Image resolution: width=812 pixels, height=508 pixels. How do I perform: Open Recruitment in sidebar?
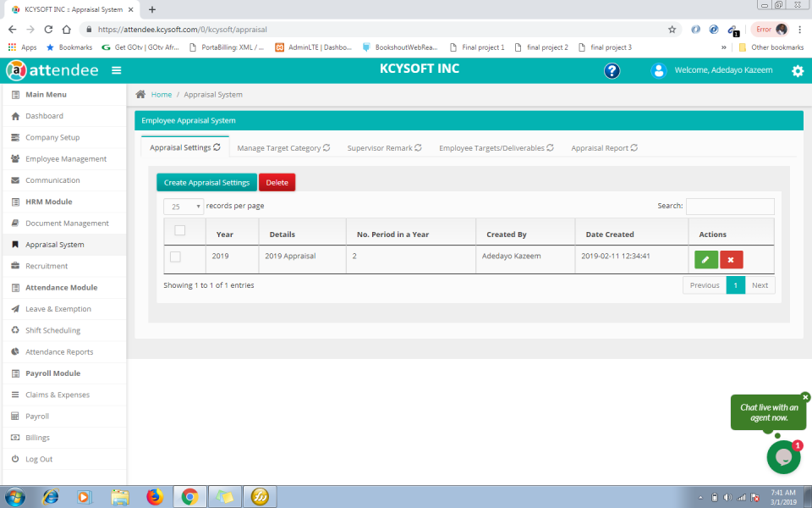coord(64,266)
